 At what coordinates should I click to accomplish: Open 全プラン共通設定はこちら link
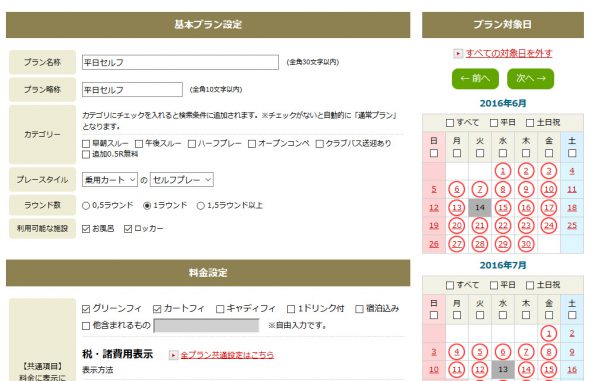pyautogui.click(x=227, y=355)
